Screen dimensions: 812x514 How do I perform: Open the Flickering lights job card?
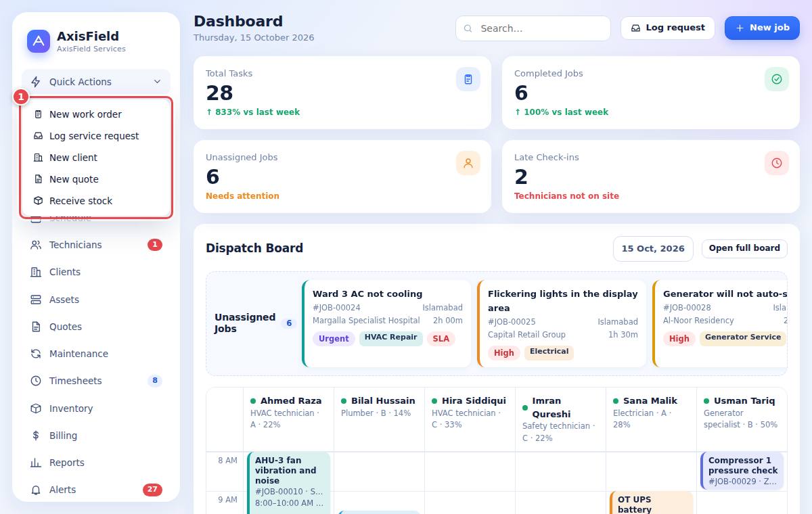click(562, 324)
